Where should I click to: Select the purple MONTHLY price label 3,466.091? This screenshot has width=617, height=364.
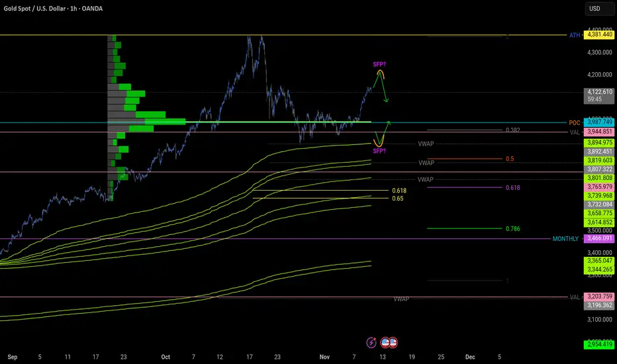tap(598, 238)
